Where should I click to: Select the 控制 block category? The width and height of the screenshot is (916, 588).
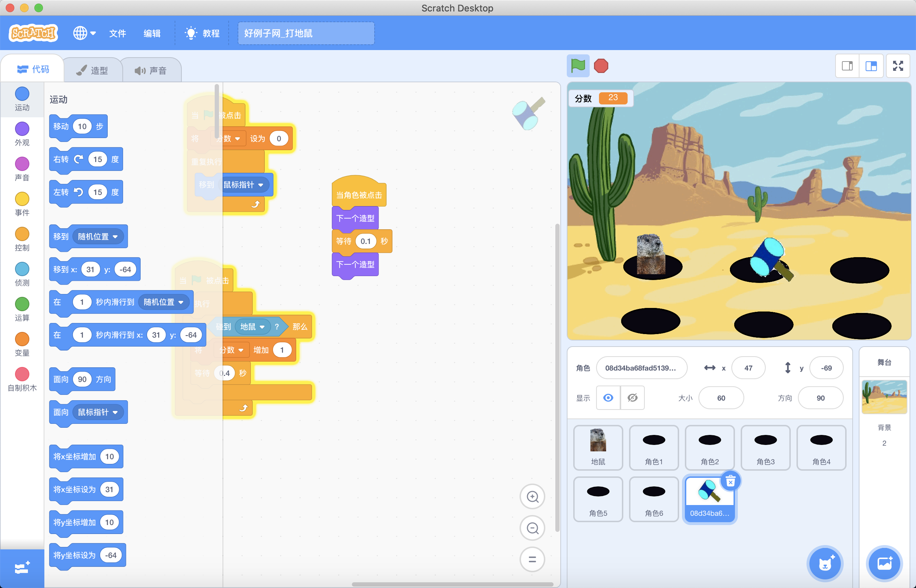(x=22, y=239)
